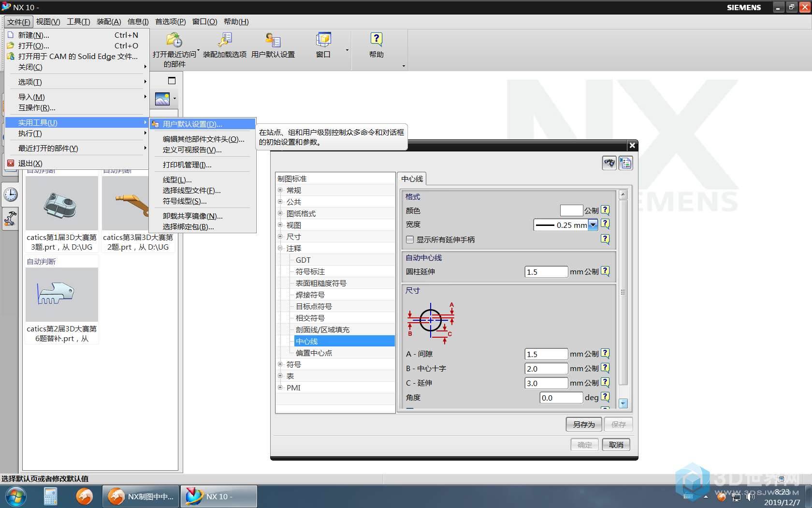The height and width of the screenshot is (508, 812).
Task: Click help icon next to A - 间隙
Action: click(x=605, y=353)
